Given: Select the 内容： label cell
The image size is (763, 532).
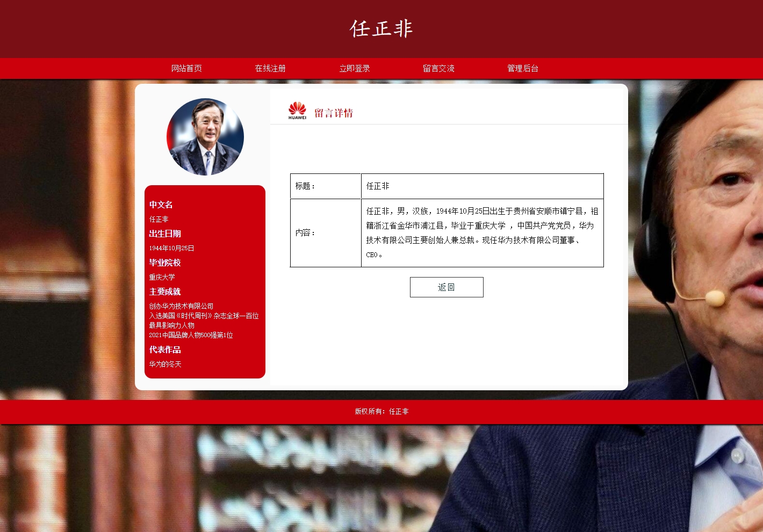Looking at the screenshot, I should tap(326, 233).
